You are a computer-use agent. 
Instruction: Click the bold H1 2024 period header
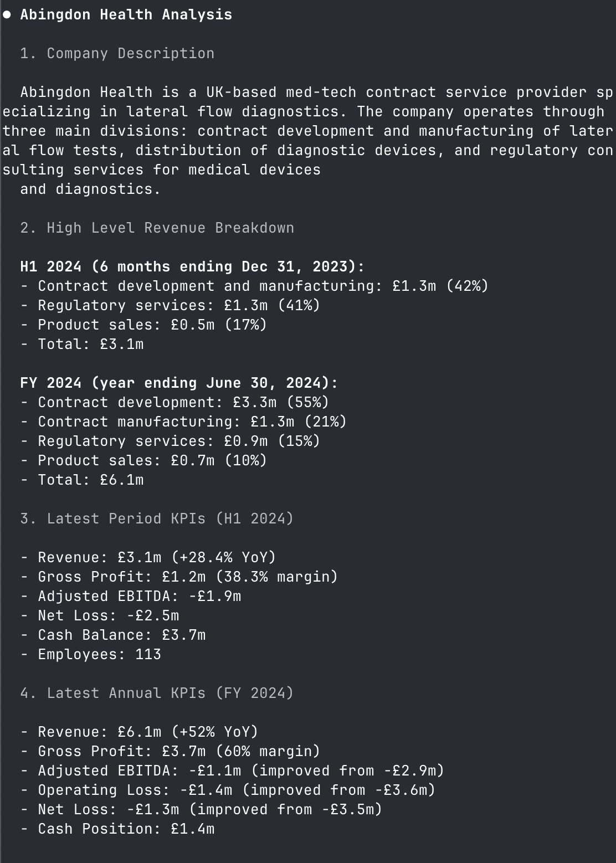point(192,267)
